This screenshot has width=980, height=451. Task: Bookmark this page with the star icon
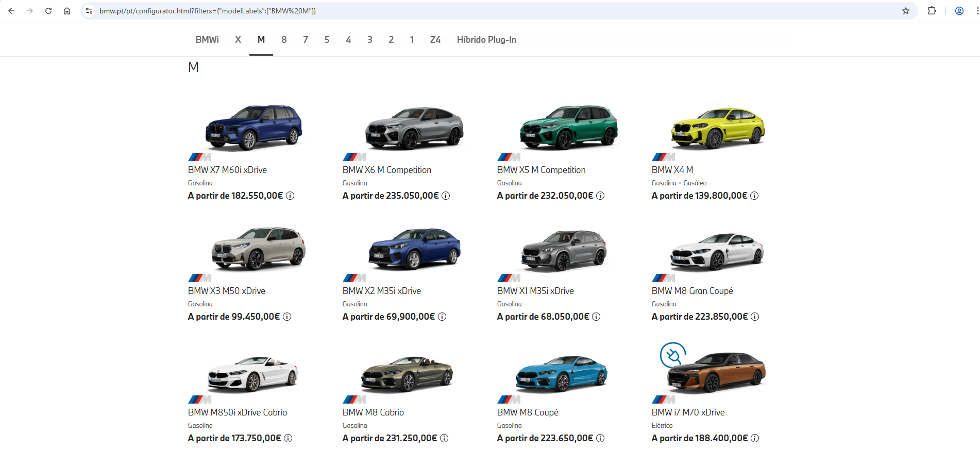[x=906, y=11]
